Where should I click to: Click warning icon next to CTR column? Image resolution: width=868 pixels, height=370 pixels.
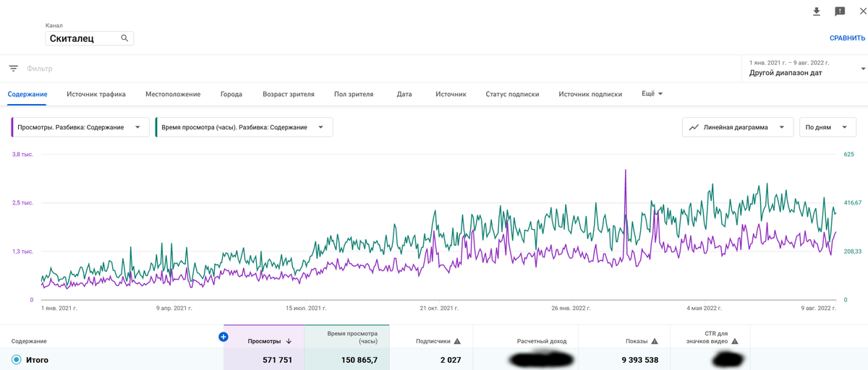tap(735, 341)
